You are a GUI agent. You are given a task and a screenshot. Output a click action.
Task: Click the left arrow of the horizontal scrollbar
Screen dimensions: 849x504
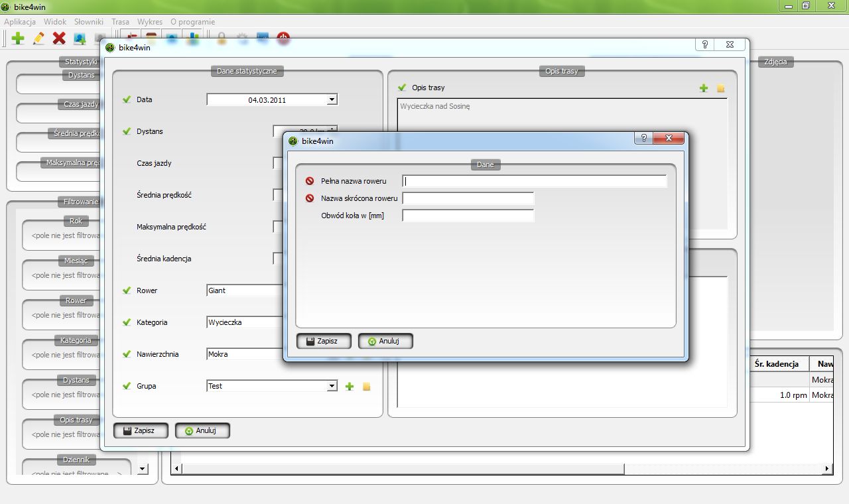176,469
